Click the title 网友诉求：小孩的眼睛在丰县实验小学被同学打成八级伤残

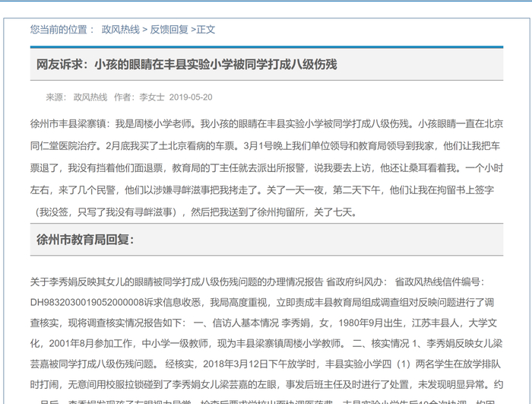(187, 64)
